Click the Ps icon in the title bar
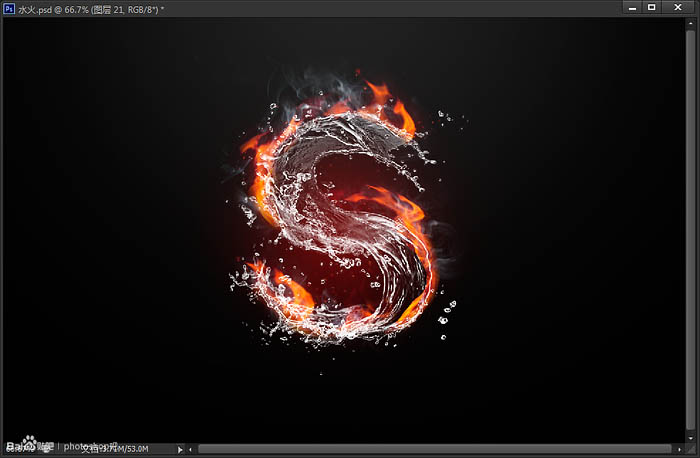The image size is (700, 458). tap(9, 8)
